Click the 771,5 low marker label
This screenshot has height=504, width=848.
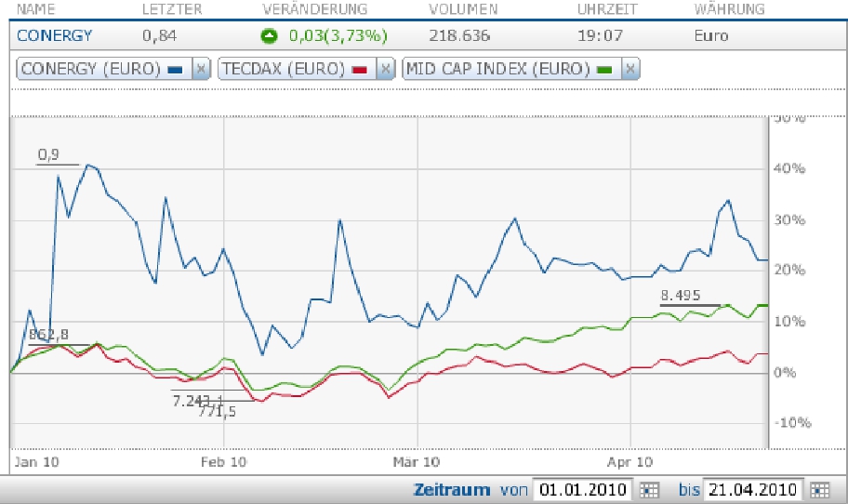click(218, 412)
